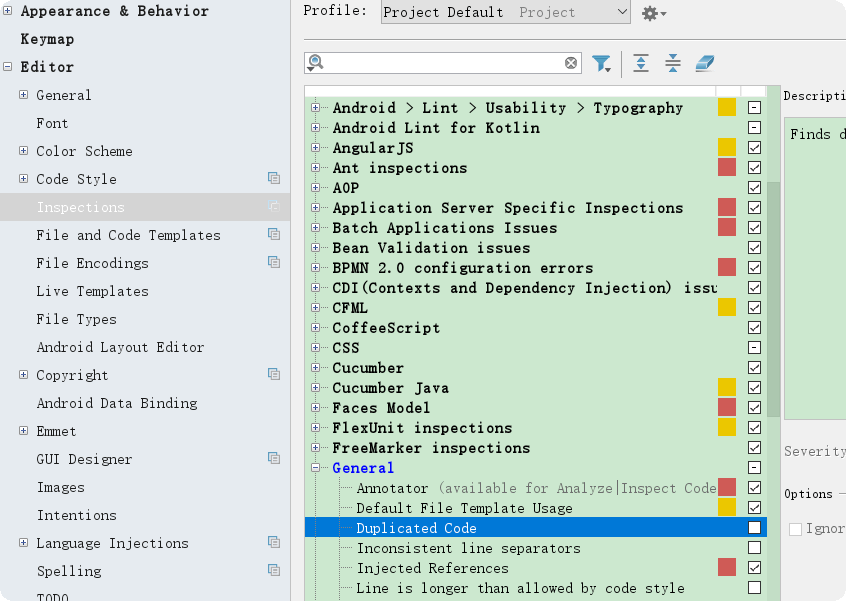Click red severity swatch for Ant inspections
Viewport: 846px width, 601px height.
click(x=727, y=168)
